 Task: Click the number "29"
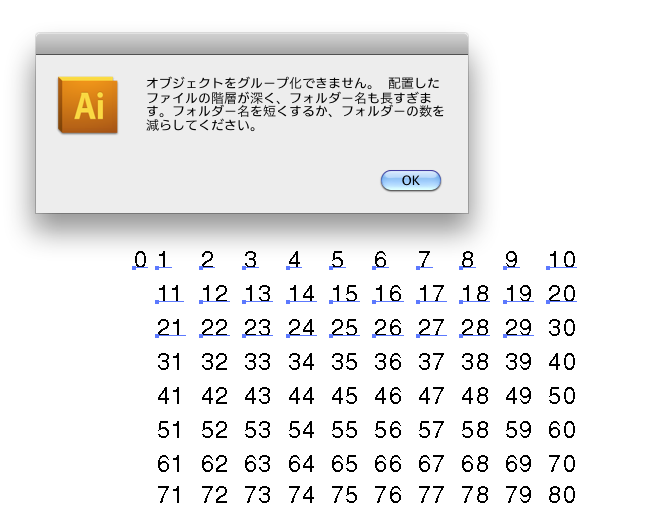519,328
